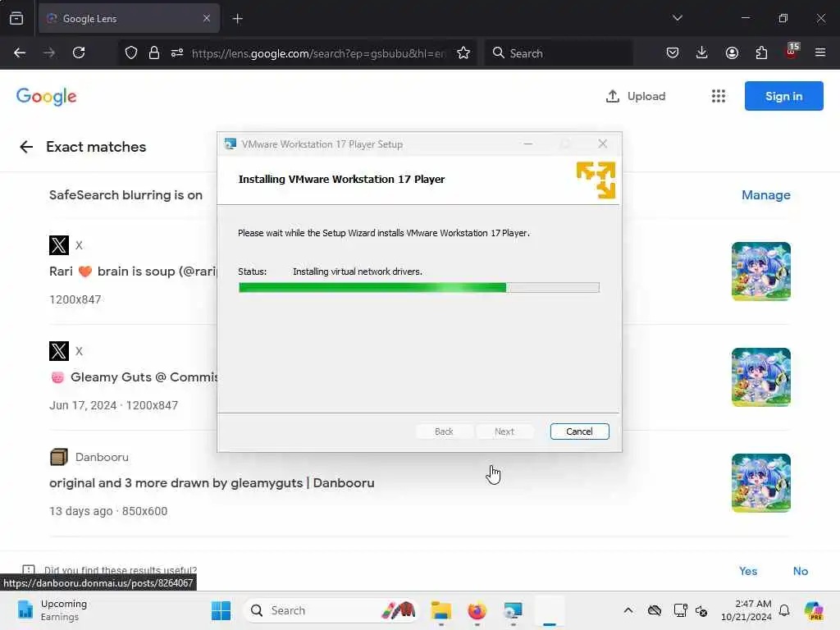Screen dimensions: 840x630
Task: Go back from Exact matches with the arrow
Action: pyautogui.click(x=26, y=147)
